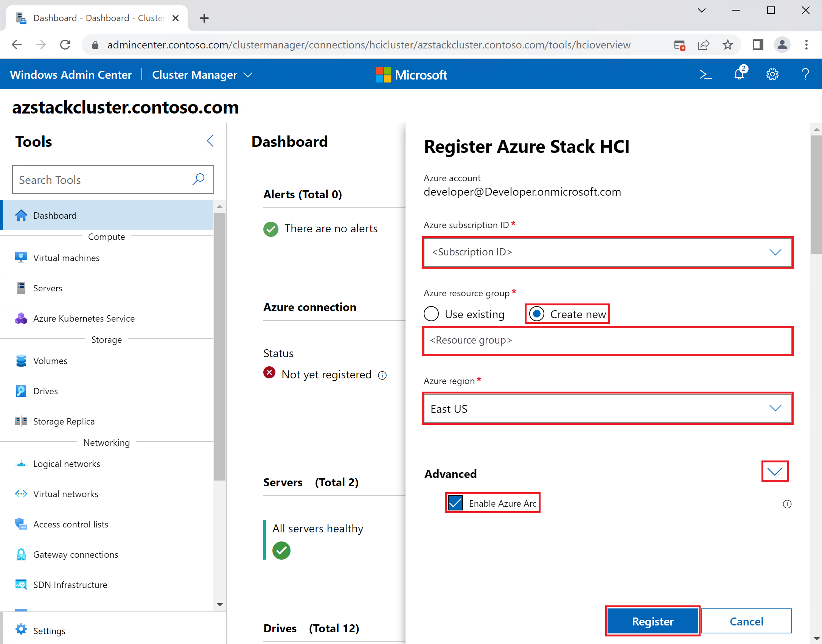Open Volumes tool
The height and width of the screenshot is (644, 822).
[107, 361]
